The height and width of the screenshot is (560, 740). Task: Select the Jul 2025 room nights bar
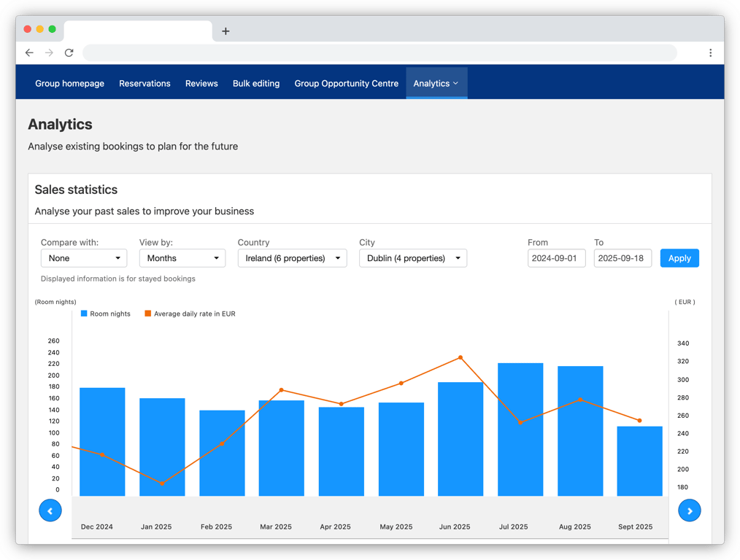[520, 430]
